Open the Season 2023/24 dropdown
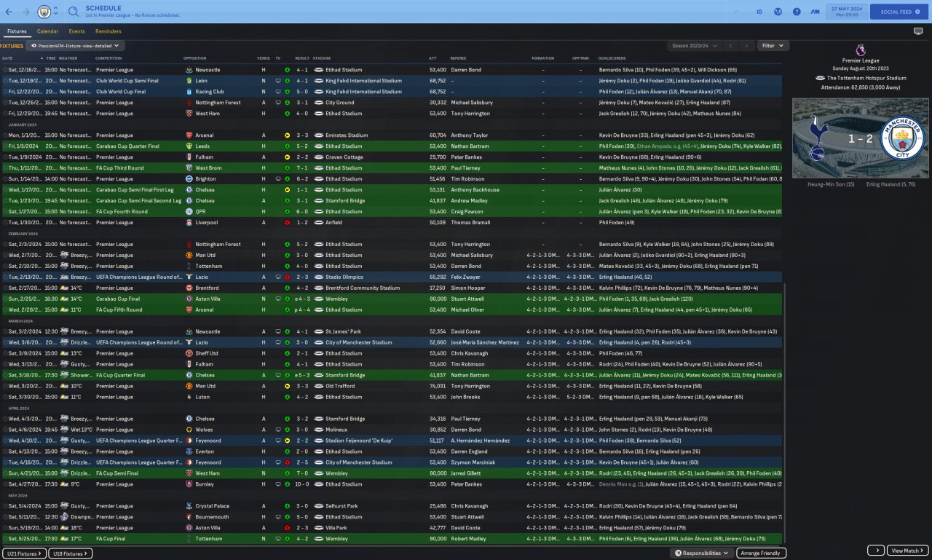Viewport: 932px width, 560px height. 694,46
